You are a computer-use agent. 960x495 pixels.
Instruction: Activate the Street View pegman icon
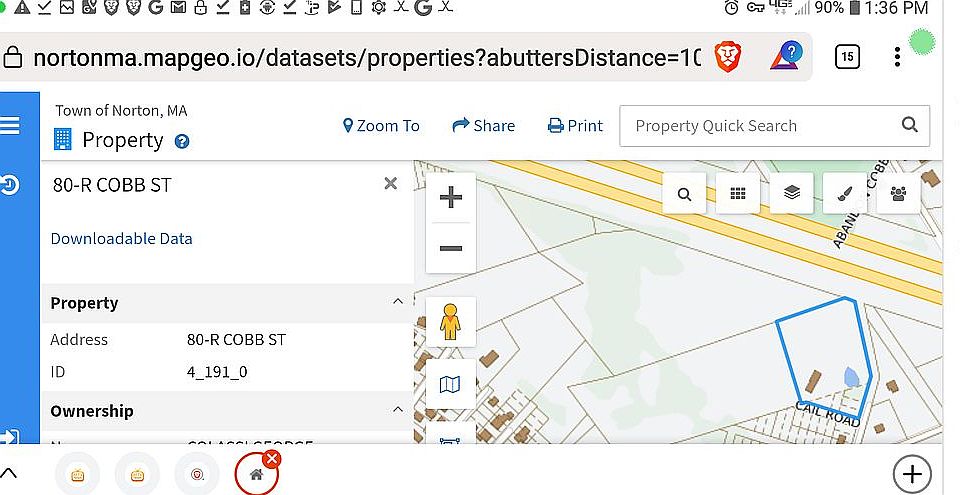click(x=450, y=322)
